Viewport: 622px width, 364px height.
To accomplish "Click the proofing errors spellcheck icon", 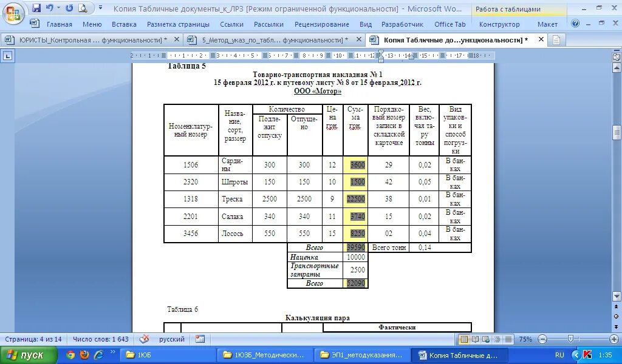I will coord(145,339).
